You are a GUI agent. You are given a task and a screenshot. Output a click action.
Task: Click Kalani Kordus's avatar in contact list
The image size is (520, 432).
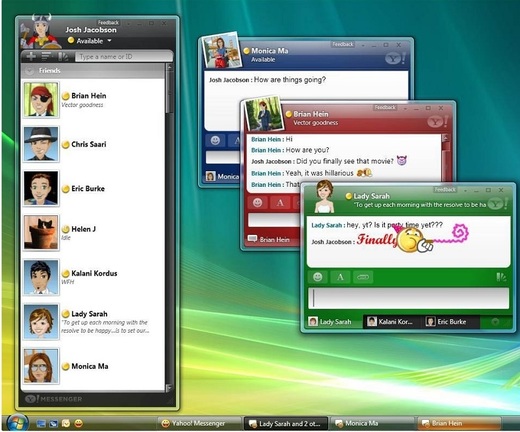(x=41, y=277)
